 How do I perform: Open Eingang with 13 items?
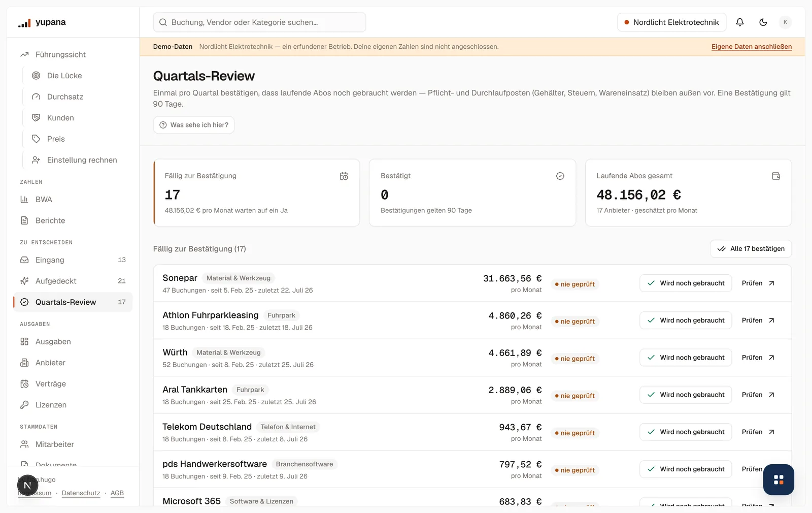[x=73, y=260]
